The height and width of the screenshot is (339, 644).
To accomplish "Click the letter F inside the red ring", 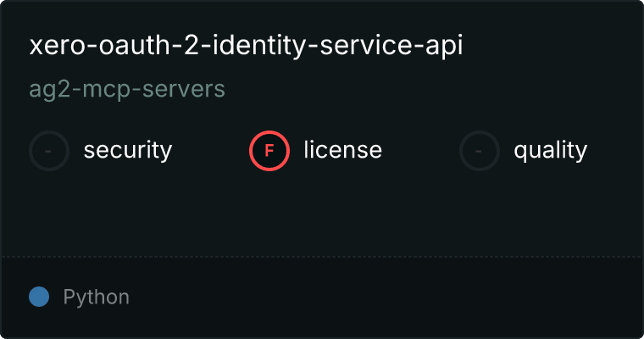I will click(269, 151).
